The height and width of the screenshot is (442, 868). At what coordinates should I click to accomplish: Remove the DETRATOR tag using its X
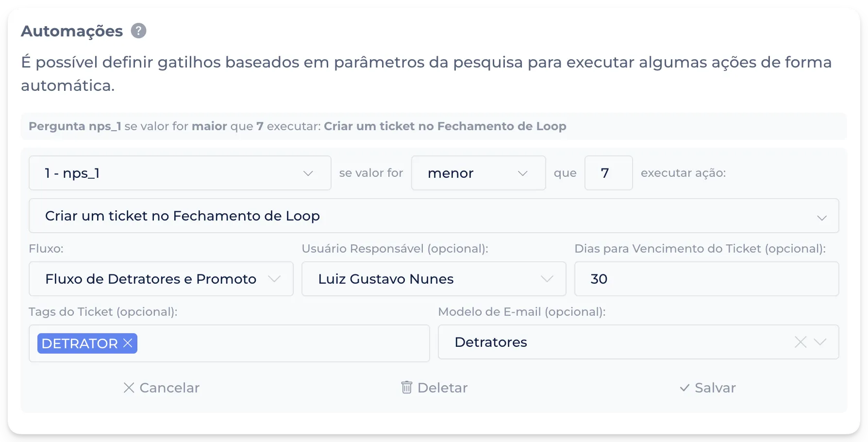click(128, 343)
